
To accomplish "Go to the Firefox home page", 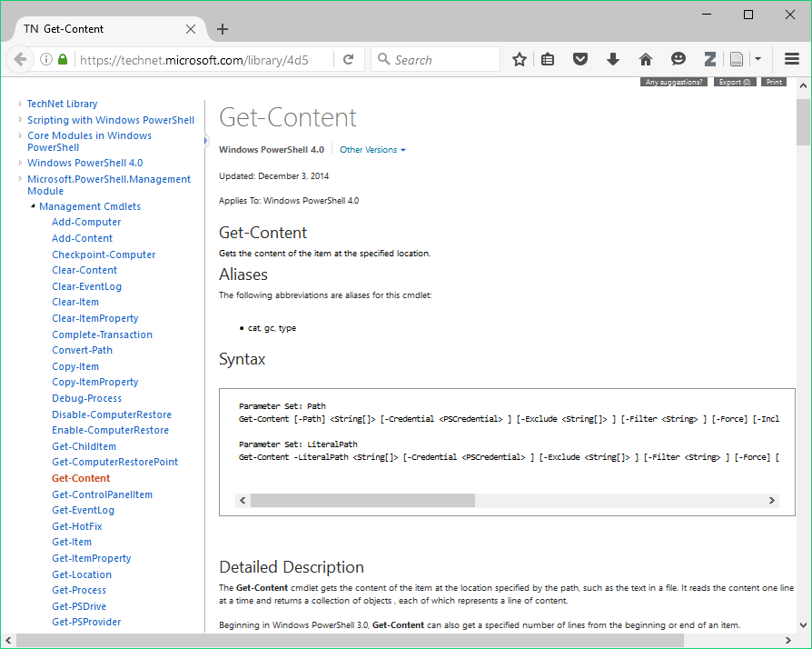I will click(x=645, y=59).
